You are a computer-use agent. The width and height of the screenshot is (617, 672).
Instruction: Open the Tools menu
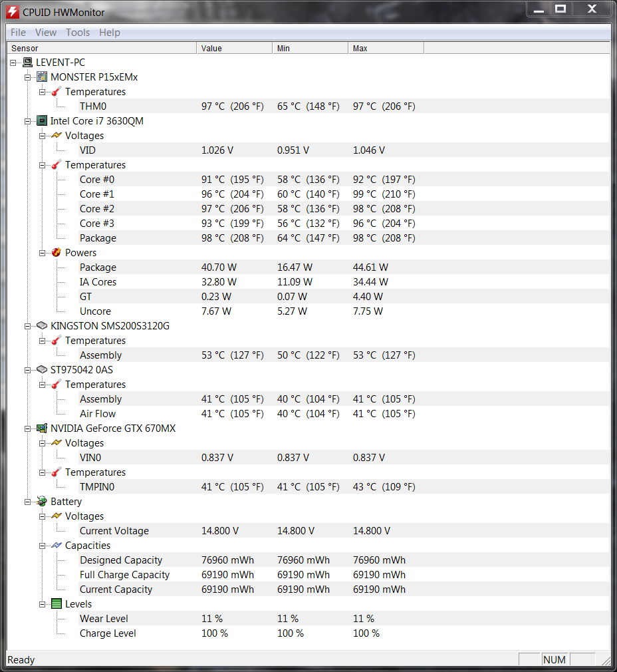tap(78, 33)
